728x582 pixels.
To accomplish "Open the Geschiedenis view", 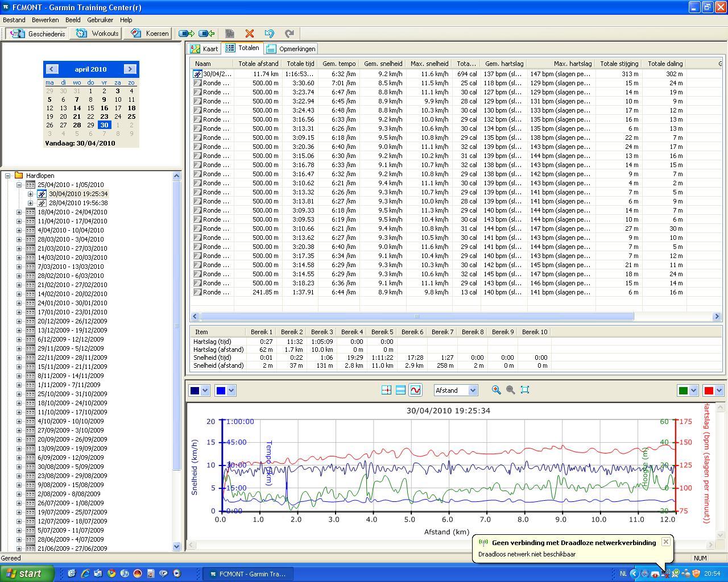I will tap(38, 34).
